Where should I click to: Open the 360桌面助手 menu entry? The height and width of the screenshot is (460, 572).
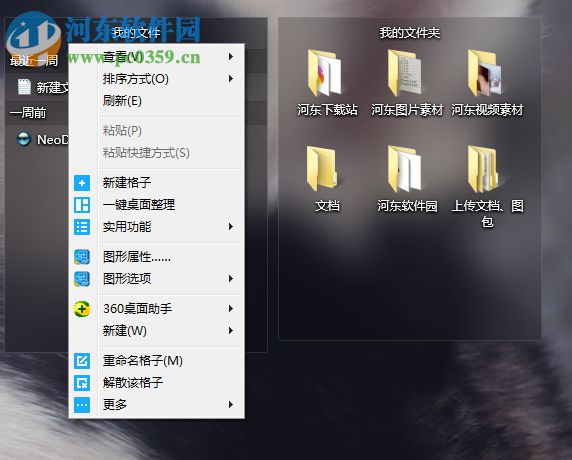tap(156, 309)
